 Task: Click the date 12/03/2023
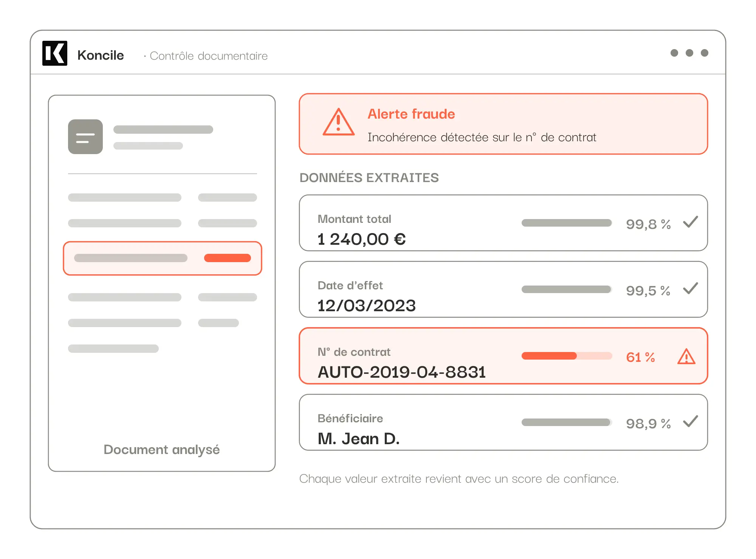(x=366, y=306)
